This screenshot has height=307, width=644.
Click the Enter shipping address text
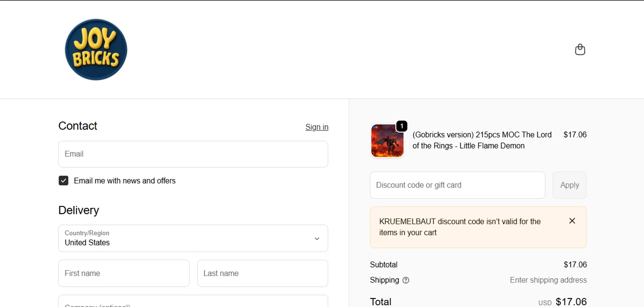pos(548,280)
